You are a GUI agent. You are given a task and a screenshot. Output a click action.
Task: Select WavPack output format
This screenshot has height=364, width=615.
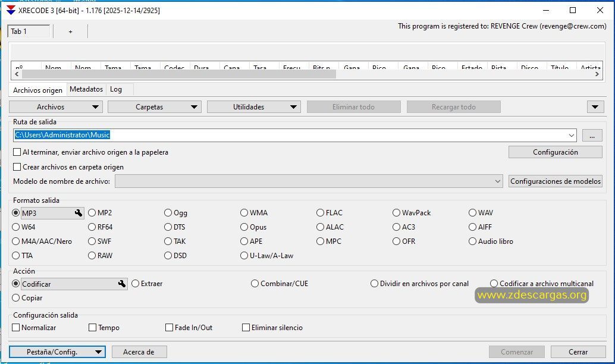[396, 212]
